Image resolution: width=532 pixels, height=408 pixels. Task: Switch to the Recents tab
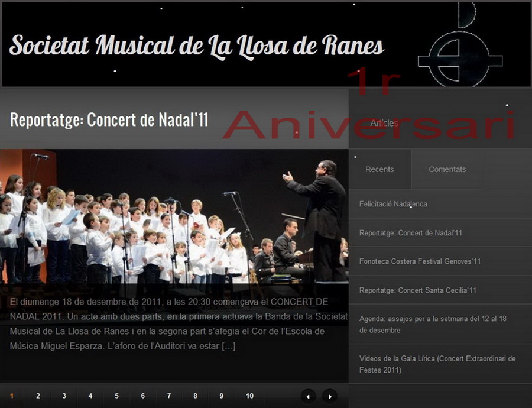[x=379, y=169]
